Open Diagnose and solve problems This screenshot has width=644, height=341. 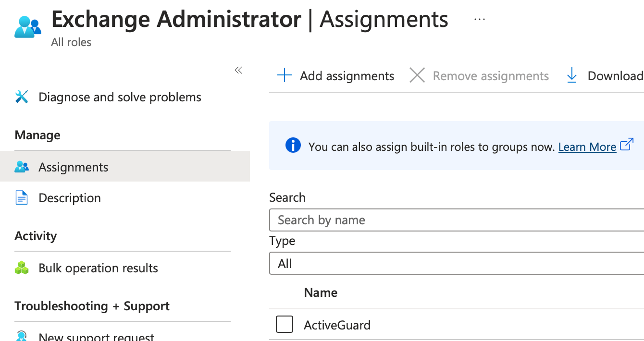tap(120, 97)
